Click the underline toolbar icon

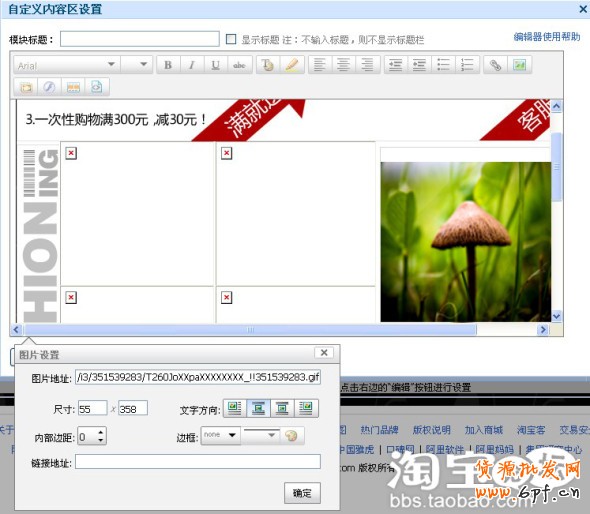pos(215,65)
